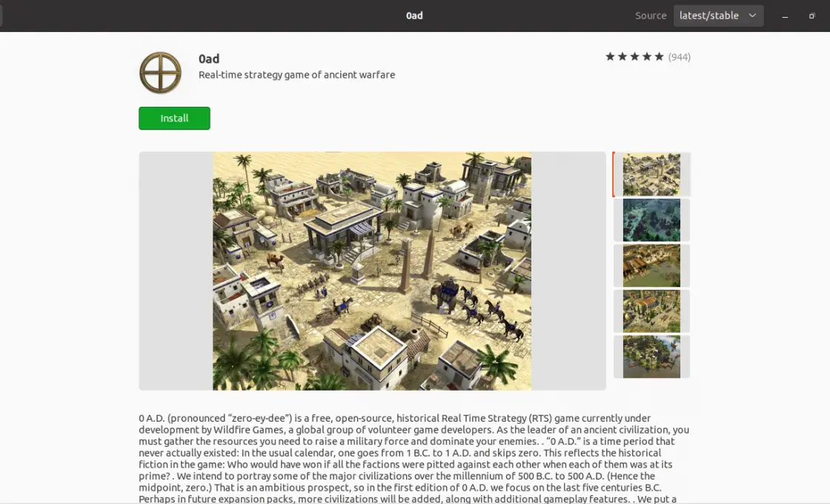Select the fourth walled villa screenshot thumbnail
Image resolution: width=830 pixels, height=504 pixels.
(x=651, y=311)
